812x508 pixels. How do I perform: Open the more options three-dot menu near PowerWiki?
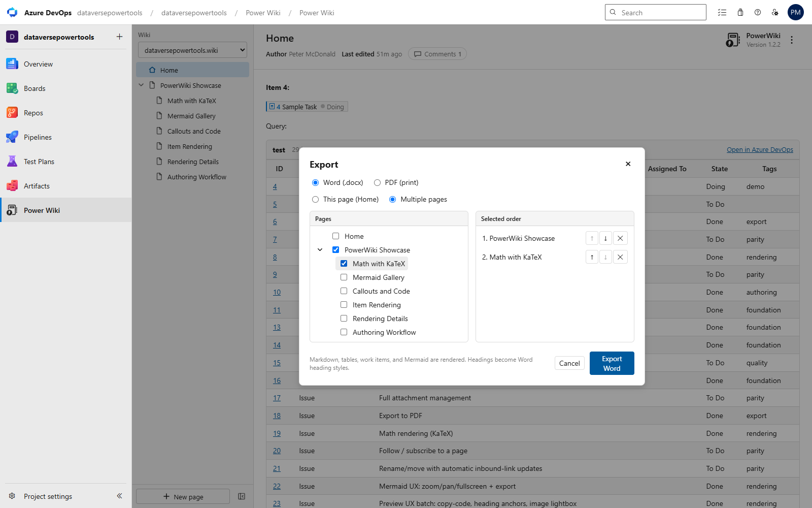[x=792, y=40]
